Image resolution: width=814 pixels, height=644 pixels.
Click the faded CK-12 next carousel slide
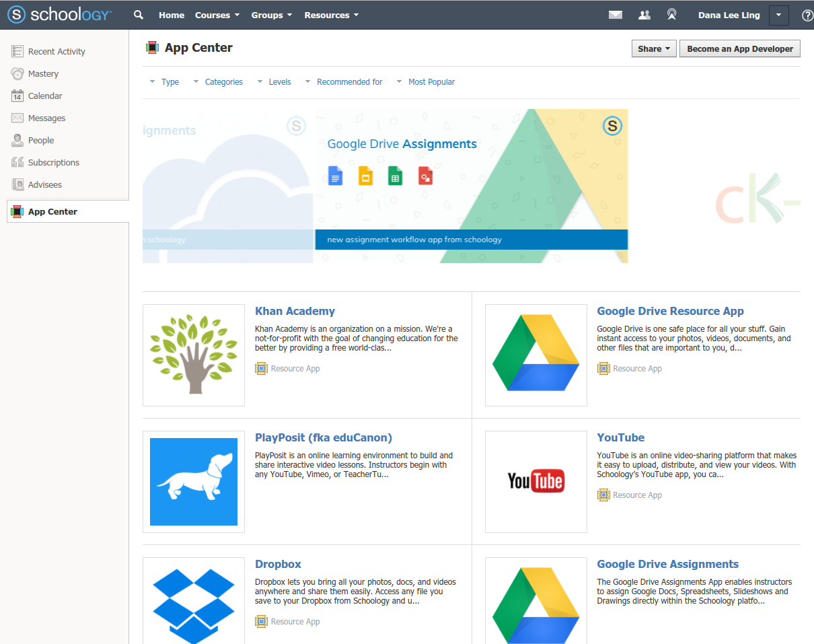tap(757, 199)
